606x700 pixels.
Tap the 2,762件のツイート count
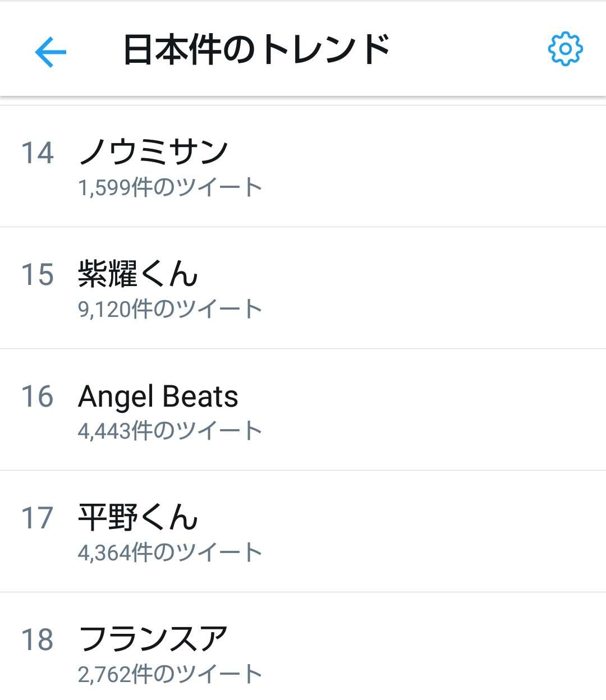click(x=170, y=674)
